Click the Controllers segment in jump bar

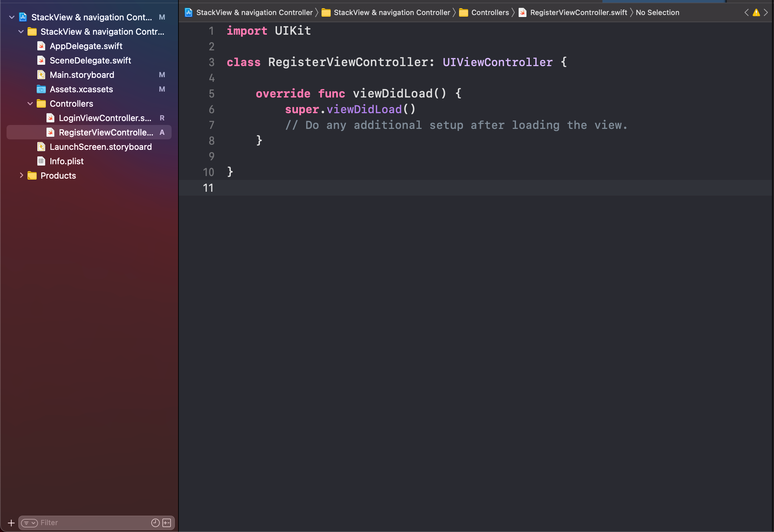pyautogui.click(x=490, y=12)
